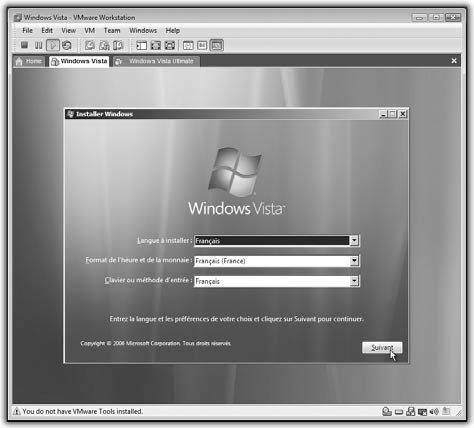Click the window resize grip corner
Image resolution: width=474 pixels, height=428 pixels.
[x=459, y=413]
